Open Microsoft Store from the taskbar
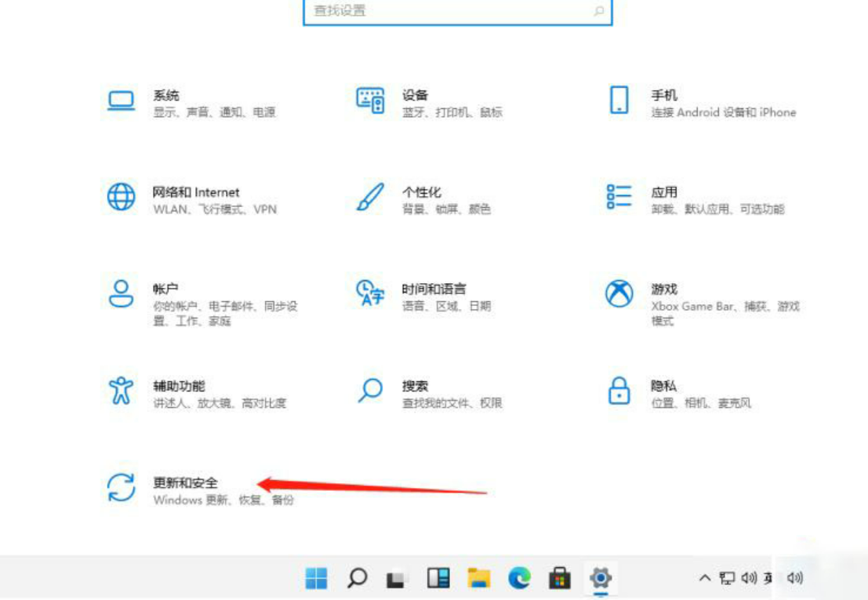The height and width of the screenshot is (600, 868). click(560, 579)
